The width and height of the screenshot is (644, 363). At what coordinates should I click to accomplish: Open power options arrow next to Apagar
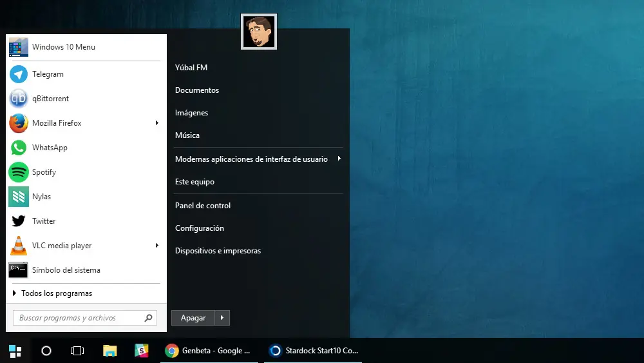pyautogui.click(x=222, y=318)
